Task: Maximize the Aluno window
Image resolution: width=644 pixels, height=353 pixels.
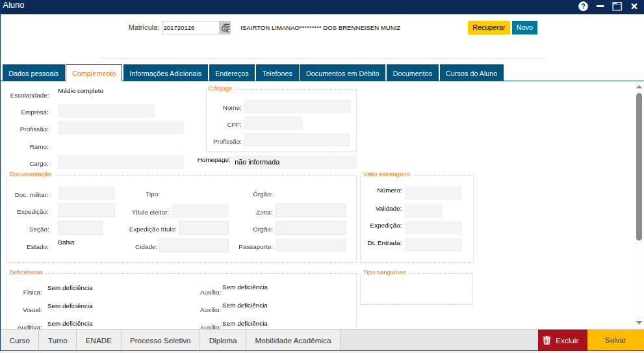Action: pos(617,7)
